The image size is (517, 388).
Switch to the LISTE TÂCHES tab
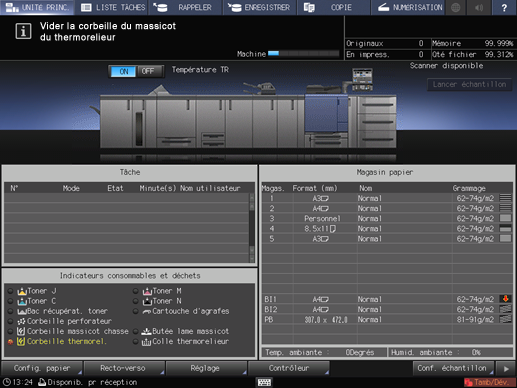[113, 7]
